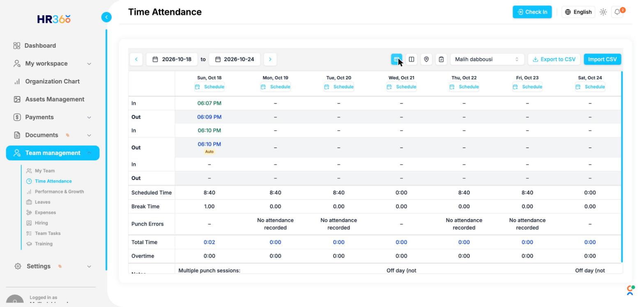The image size is (644, 307).
Task: Click Export to CSV
Action: click(x=554, y=59)
